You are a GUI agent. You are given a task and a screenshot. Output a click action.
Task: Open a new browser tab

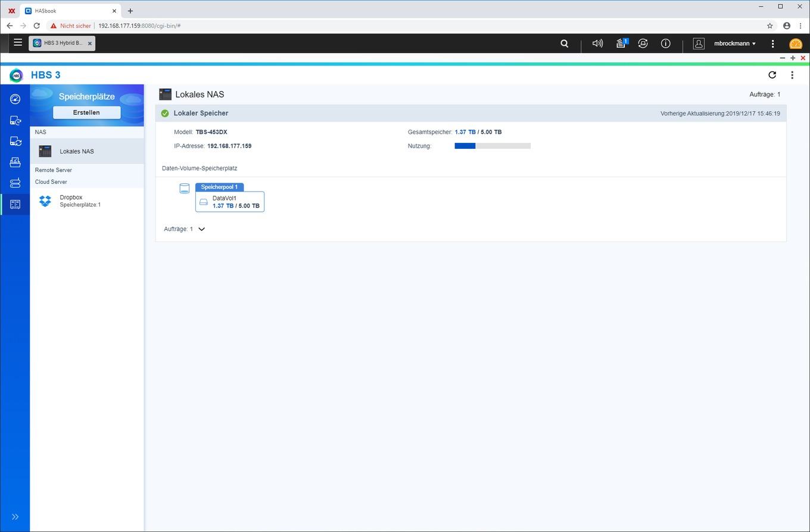tap(130, 11)
